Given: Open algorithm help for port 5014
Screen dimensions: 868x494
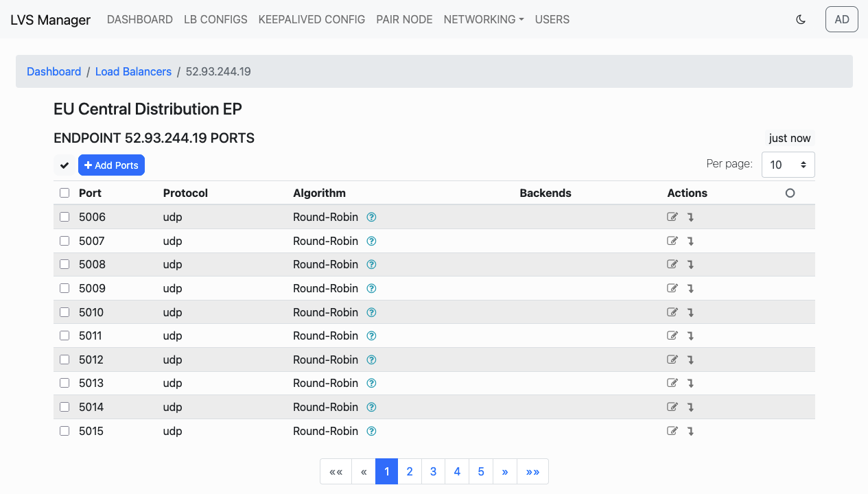Looking at the screenshot, I should click(371, 407).
